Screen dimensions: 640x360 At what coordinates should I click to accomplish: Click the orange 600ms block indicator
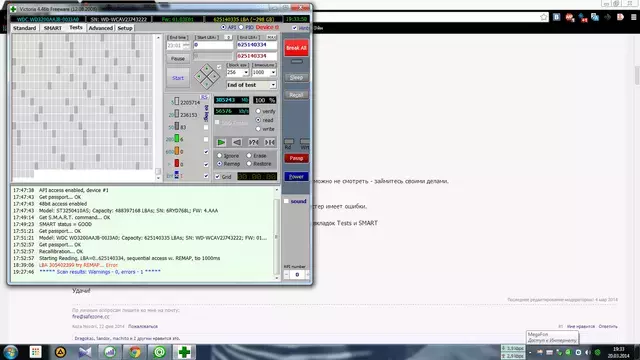(177, 151)
